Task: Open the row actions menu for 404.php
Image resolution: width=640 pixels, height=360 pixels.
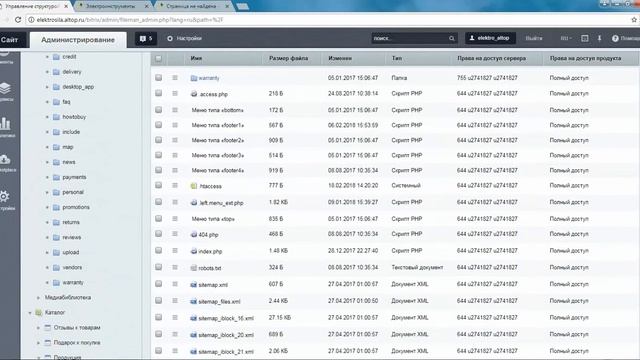Action: pos(175,234)
